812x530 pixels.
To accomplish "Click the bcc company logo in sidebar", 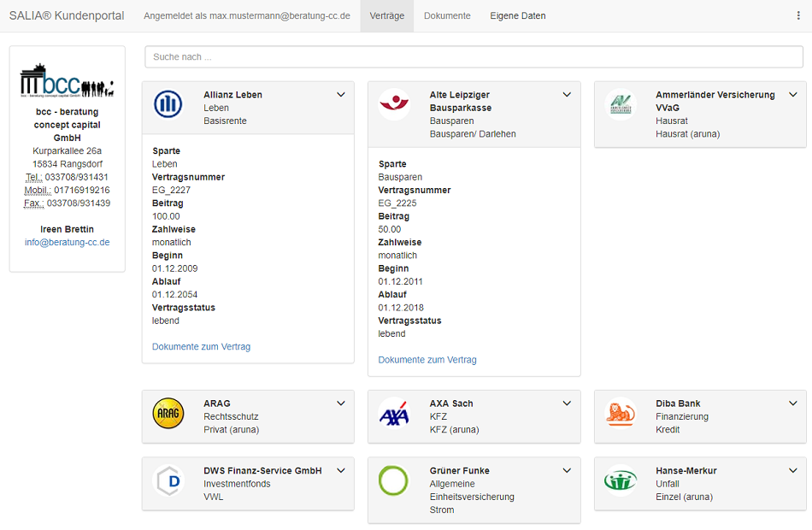I will point(68,81).
